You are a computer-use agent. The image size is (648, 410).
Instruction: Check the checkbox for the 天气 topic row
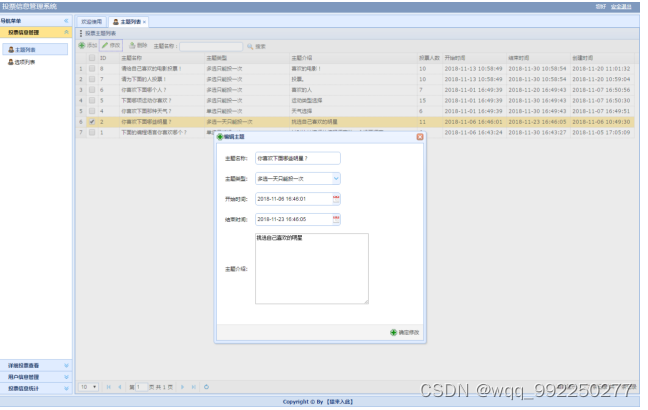coord(92,111)
